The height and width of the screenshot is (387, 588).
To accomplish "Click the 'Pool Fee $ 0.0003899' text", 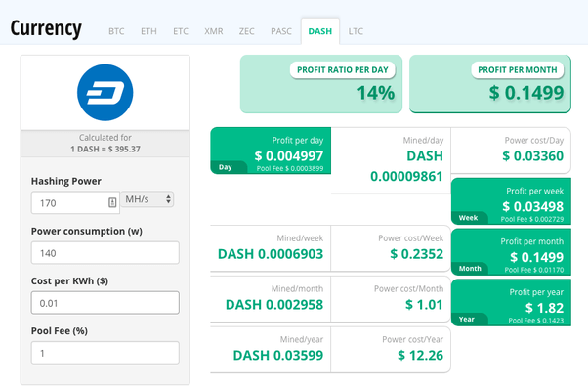I will [290, 168].
